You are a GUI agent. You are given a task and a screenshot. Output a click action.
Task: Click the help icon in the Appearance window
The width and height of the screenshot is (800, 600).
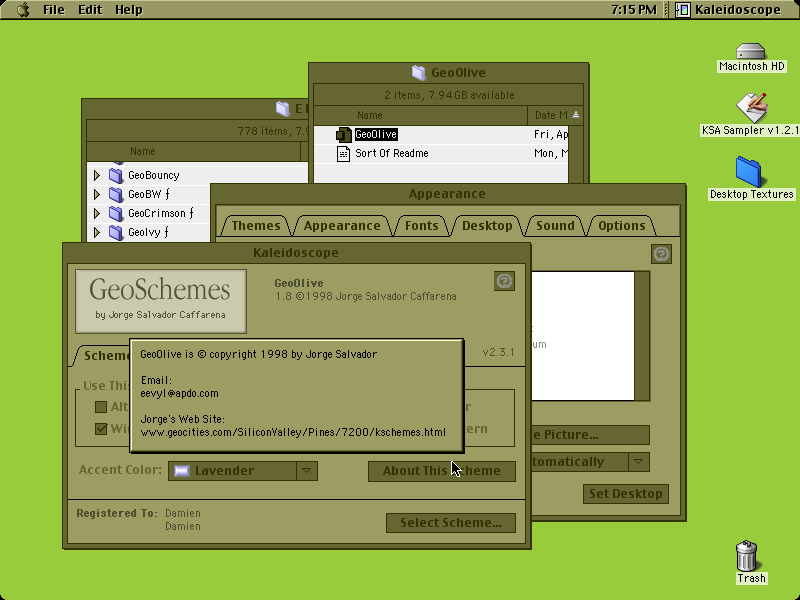pyautogui.click(x=661, y=254)
